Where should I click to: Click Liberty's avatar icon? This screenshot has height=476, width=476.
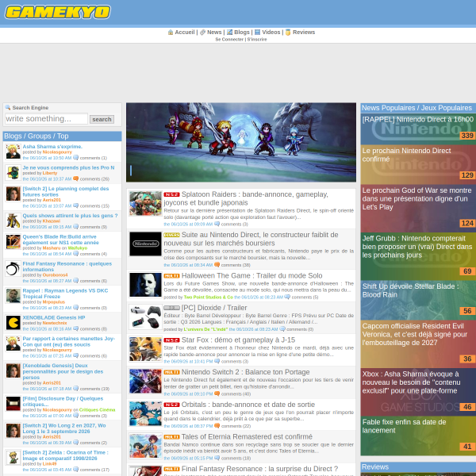tap(13, 172)
